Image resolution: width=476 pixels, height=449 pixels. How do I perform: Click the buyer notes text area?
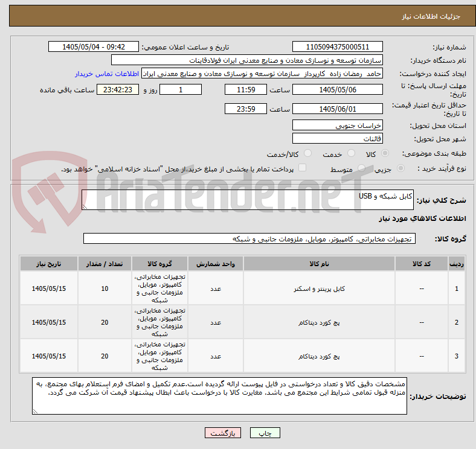219,396
